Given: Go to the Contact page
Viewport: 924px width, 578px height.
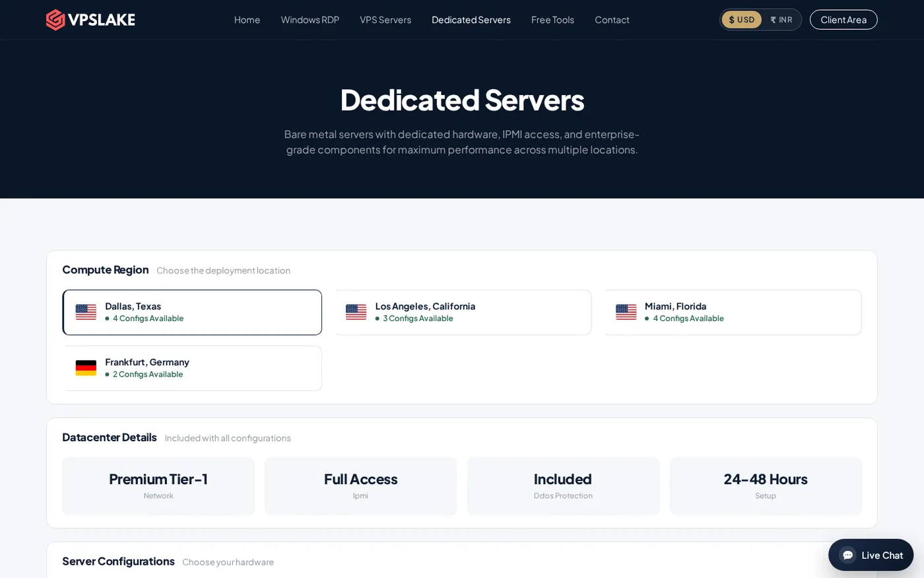Looking at the screenshot, I should (x=612, y=20).
